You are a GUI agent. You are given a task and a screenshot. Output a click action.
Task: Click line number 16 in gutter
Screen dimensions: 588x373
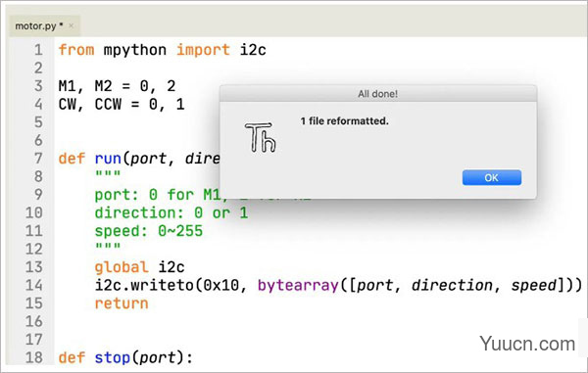[x=33, y=322]
